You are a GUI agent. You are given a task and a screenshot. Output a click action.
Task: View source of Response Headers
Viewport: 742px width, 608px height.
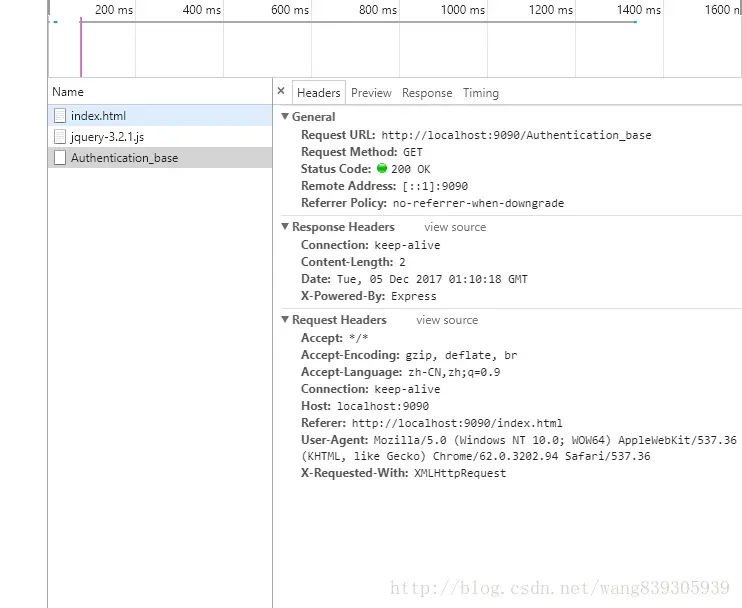[x=455, y=227]
